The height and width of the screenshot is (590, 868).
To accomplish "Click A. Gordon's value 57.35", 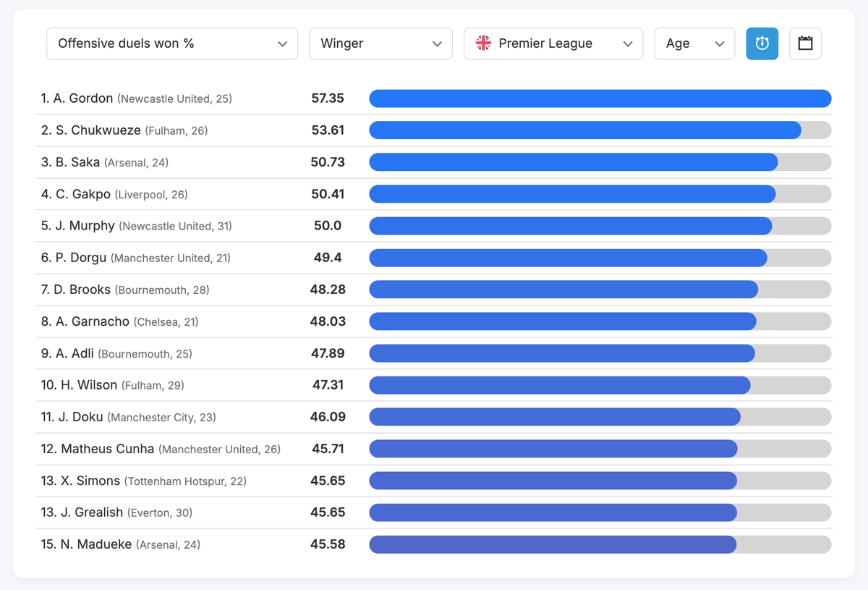I will click(328, 98).
